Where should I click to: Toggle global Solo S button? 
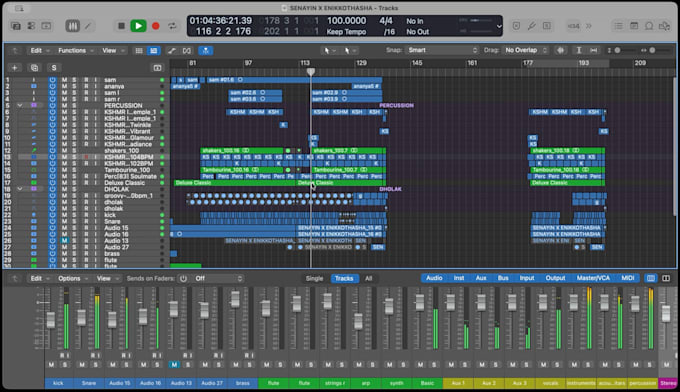tap(54, 68)
